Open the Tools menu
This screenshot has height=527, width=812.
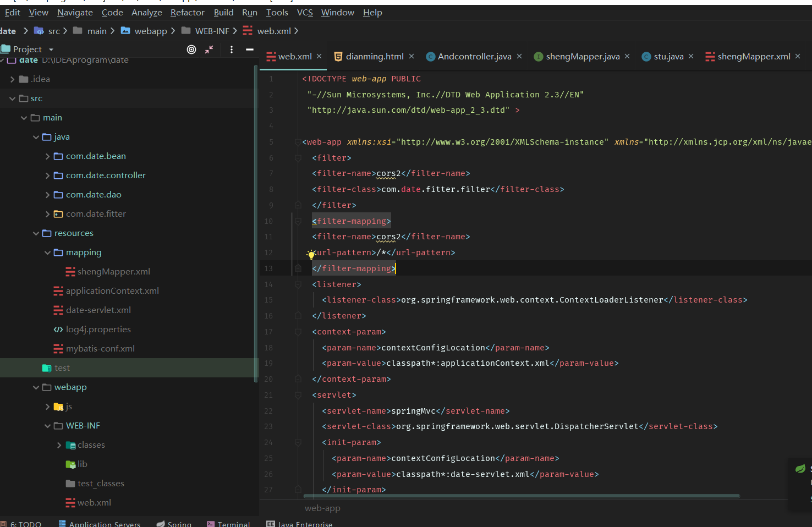pos(277,12)
